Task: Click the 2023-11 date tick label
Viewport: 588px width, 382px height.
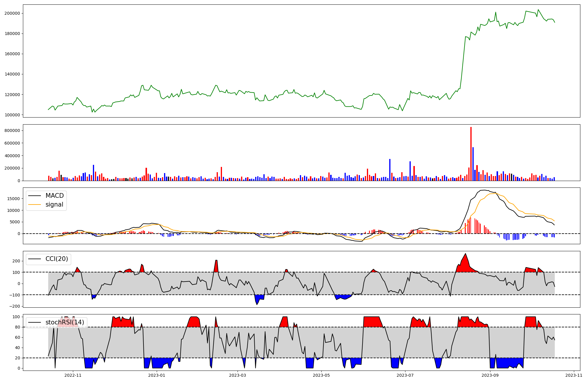Action: [574, 375]
